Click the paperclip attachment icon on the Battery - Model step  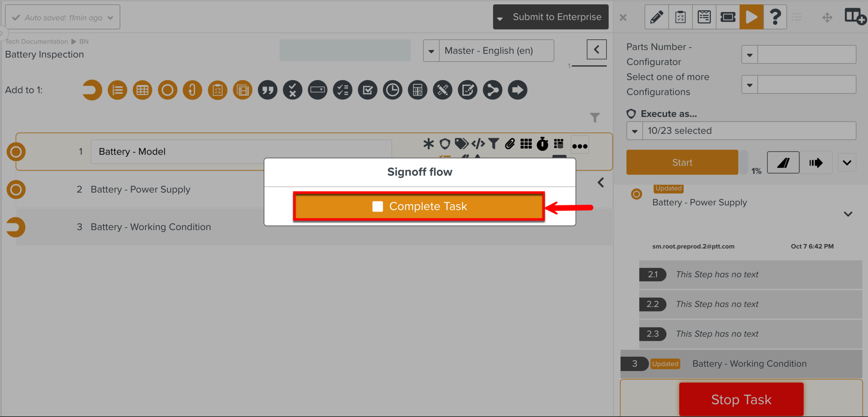click(509, 144)
